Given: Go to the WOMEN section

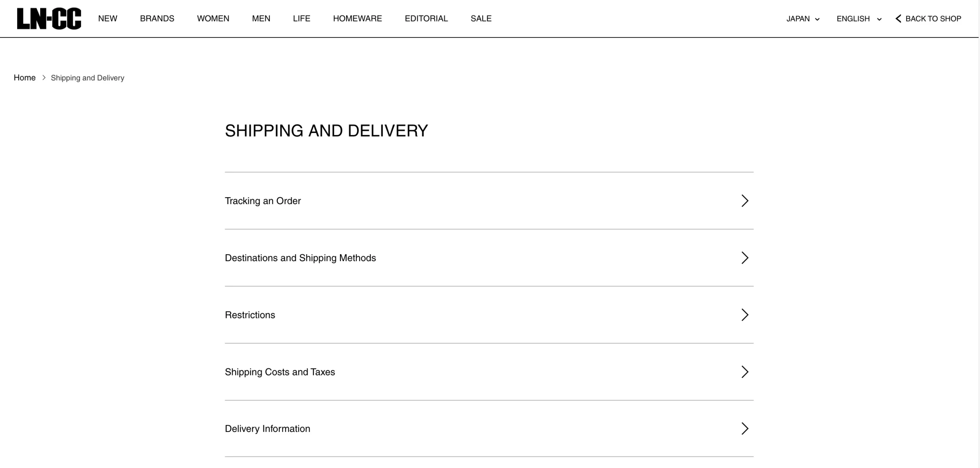Looking at the screenshot, I should [213, 18].
